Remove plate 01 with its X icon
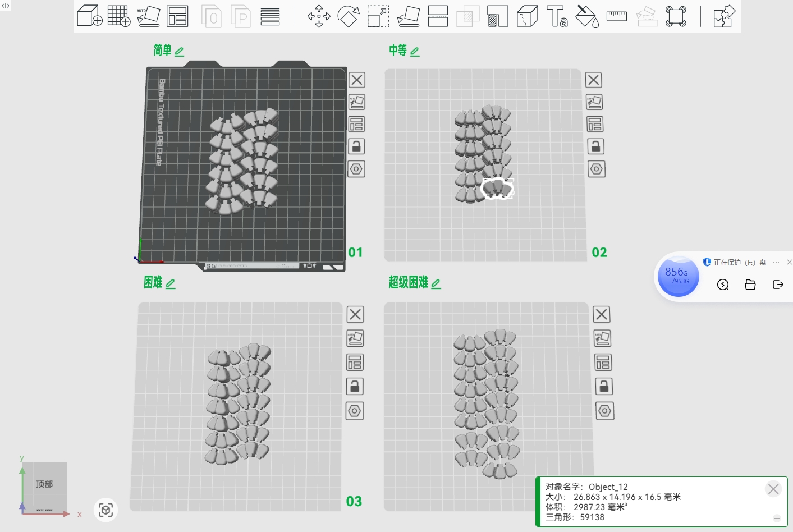Image resolution: width=793 pixels, height=532 pixels. coord(357,80)
